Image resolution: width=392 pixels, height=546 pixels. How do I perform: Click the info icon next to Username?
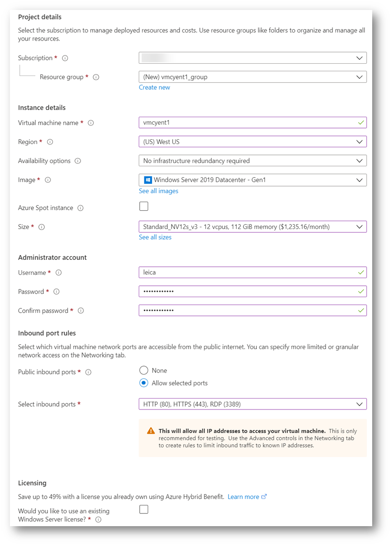[59, 273]
